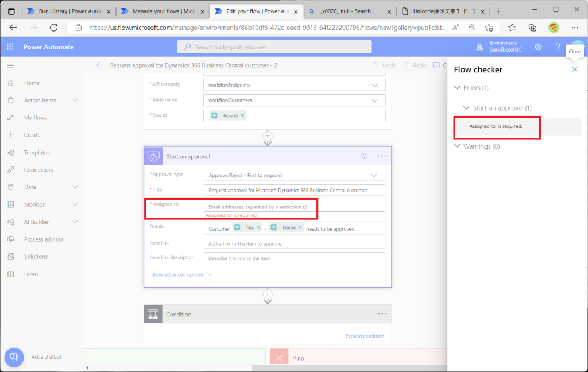Image resolution: width=588 pixels, height=372 pixels.
Task: Open the Condition ellipsis menu
Action: click(382, 314)
